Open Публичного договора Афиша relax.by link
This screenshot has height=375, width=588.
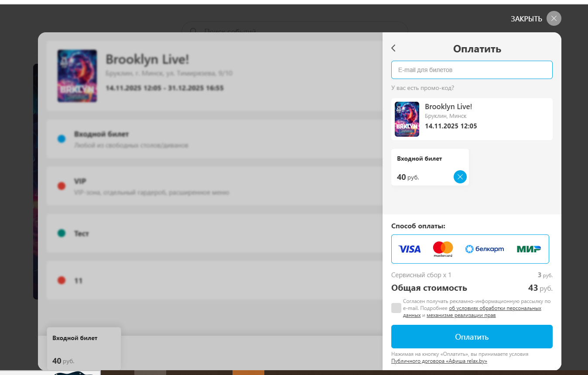click(x=439, y=361)
